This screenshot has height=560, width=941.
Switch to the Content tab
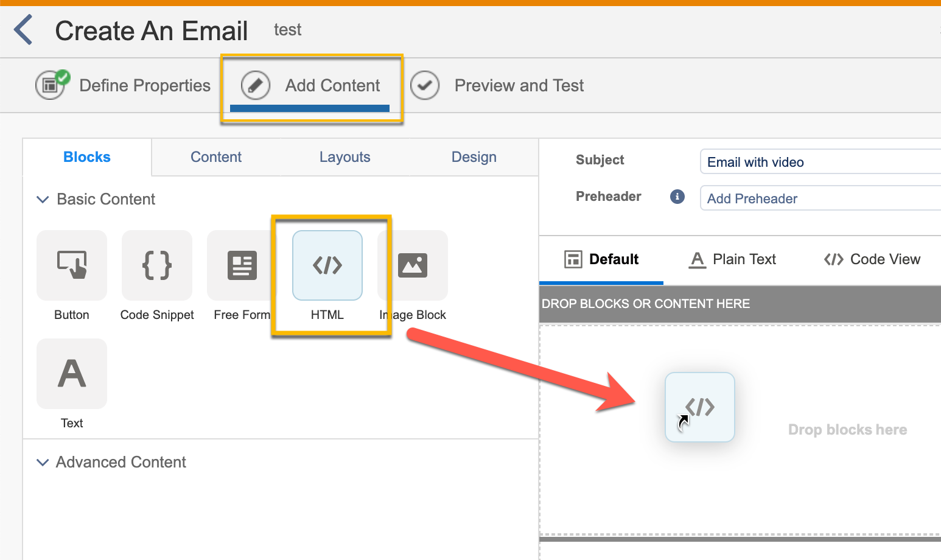[216, 157]
